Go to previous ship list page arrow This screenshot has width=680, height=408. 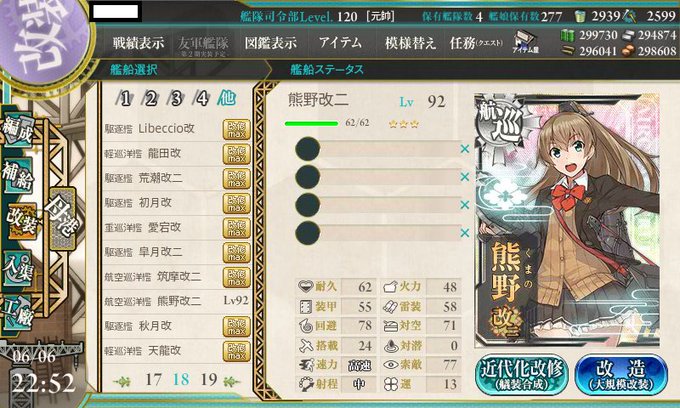coord(122,382)
